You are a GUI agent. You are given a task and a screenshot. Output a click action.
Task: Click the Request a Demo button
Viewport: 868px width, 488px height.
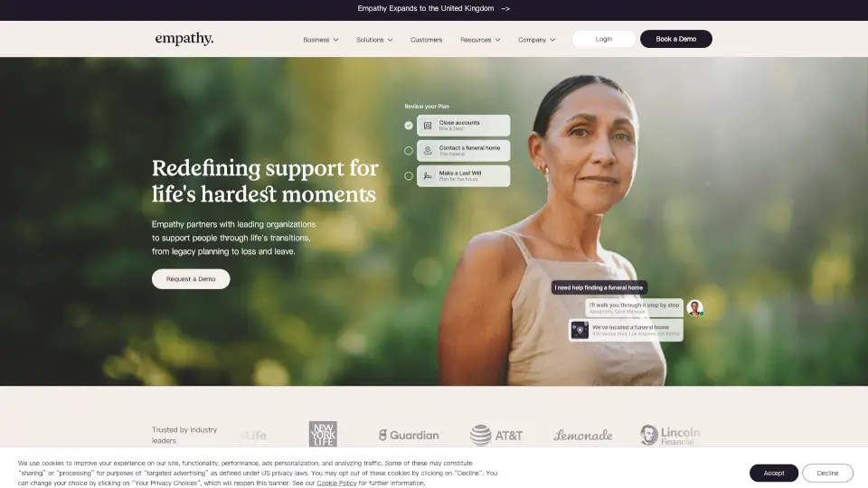point(191,279)
